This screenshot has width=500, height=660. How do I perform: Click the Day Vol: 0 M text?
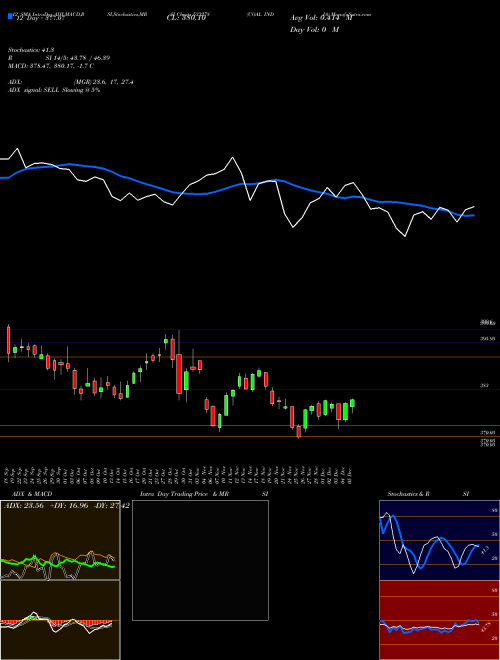coord(314,30)
